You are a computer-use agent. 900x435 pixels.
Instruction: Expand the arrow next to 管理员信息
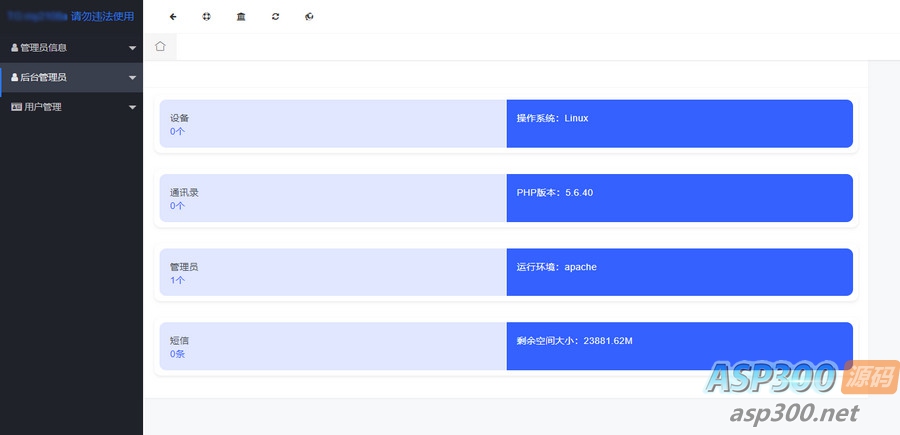[x=133, y=48]
